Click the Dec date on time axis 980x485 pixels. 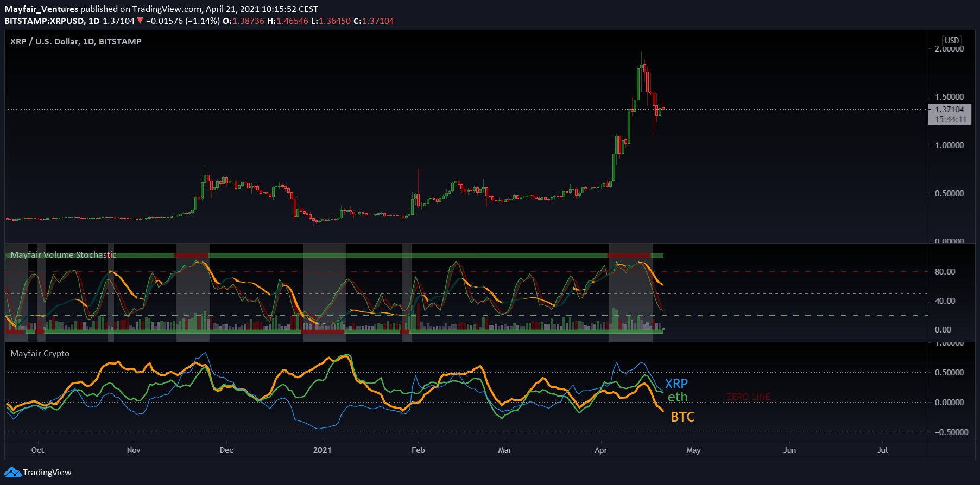click(226, 450)
